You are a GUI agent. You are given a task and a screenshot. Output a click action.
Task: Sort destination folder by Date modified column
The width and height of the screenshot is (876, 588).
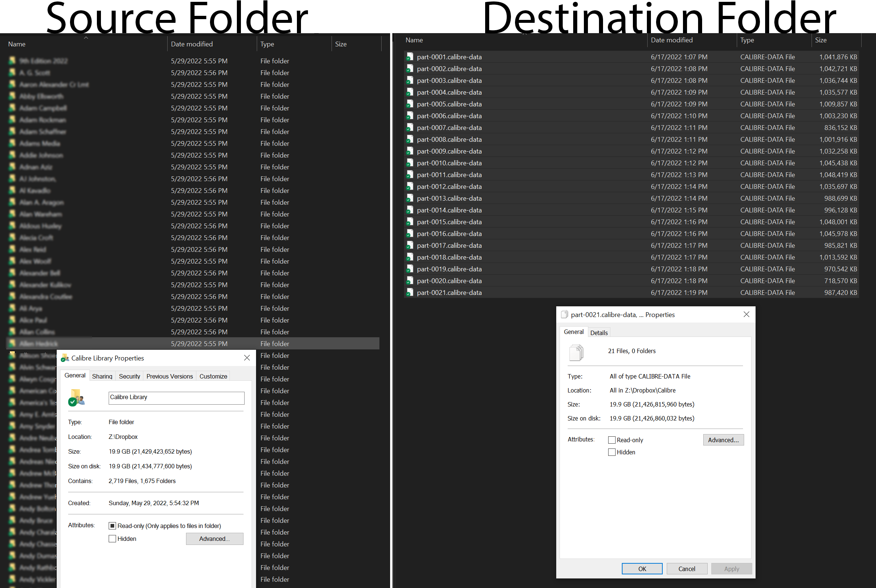click(671, 40)
